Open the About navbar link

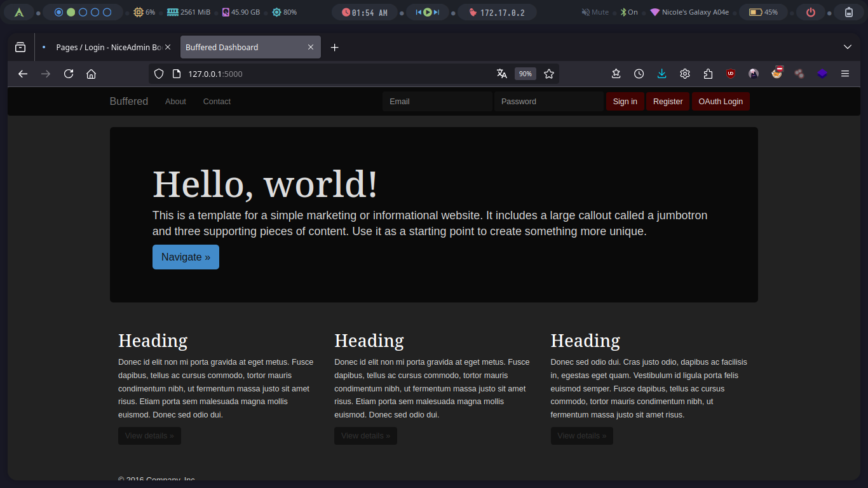175,102
